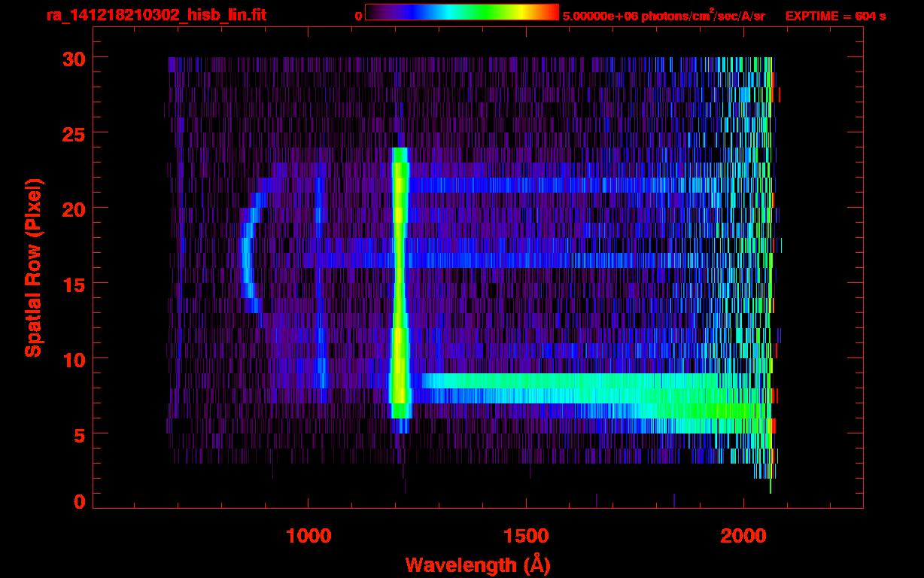Click the Spatial Row (Pixel) axis title
Viewport: 924px width, 578px height.
click(x=33, y=267)
